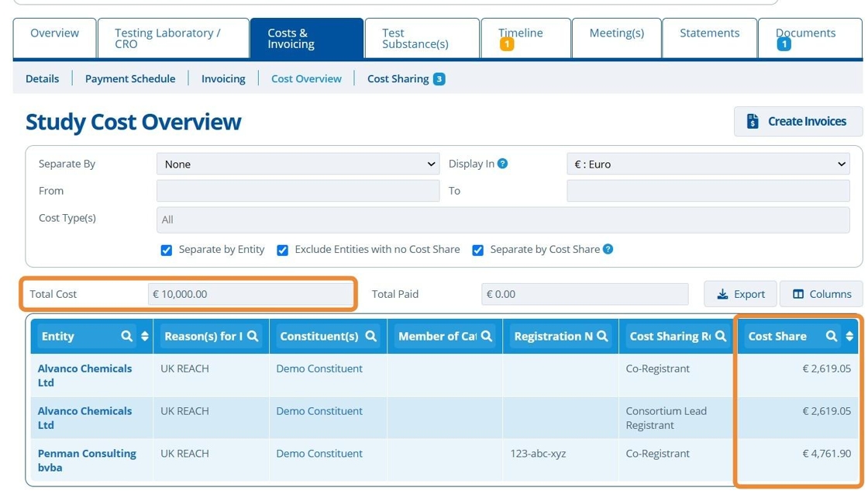Click the From date input field

coord(298,191)
